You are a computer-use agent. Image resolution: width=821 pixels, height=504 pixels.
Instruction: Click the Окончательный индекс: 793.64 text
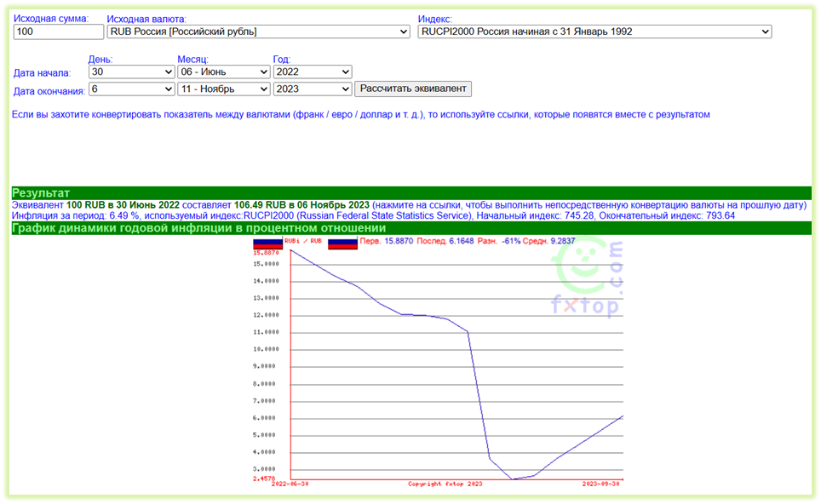[667, 215]
